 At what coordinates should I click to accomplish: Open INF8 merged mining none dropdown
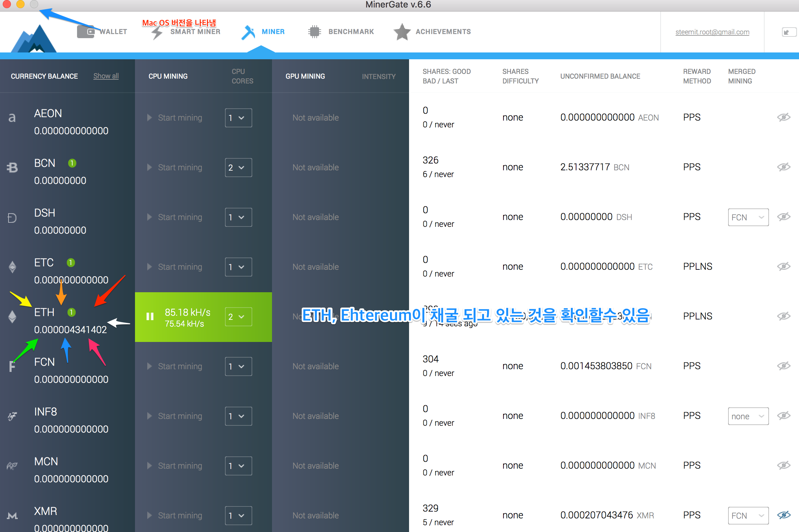[748, 416]
